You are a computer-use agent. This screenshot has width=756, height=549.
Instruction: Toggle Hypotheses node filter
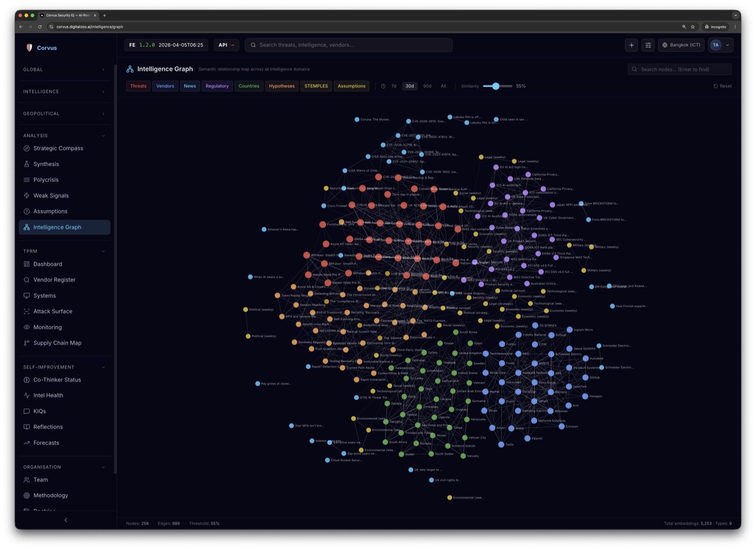[282, 87]
